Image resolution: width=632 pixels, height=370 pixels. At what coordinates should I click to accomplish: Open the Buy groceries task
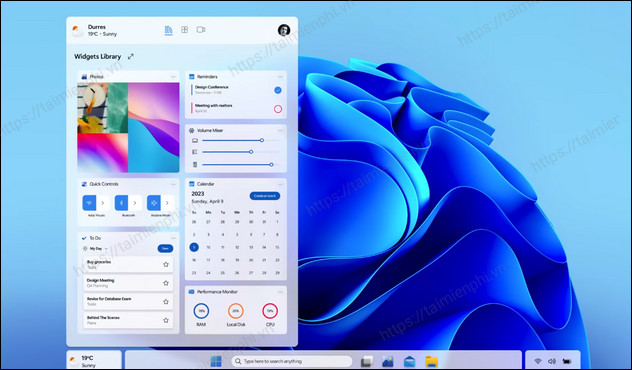pyautogui.click(x=128, y=264)
